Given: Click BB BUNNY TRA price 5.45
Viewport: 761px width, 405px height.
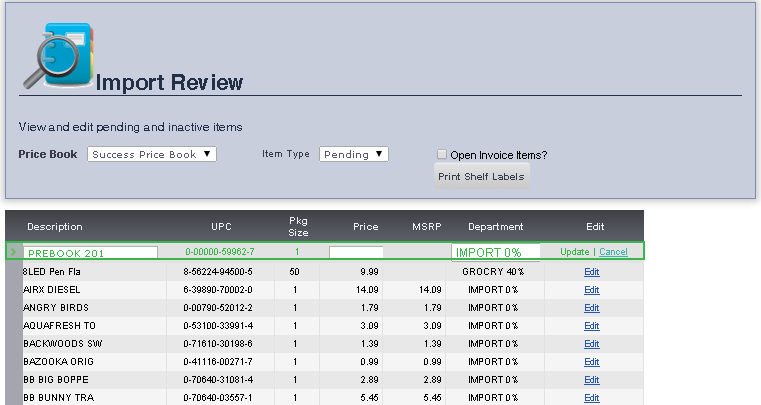Looking at the screenshot, I should pos(369,397).
